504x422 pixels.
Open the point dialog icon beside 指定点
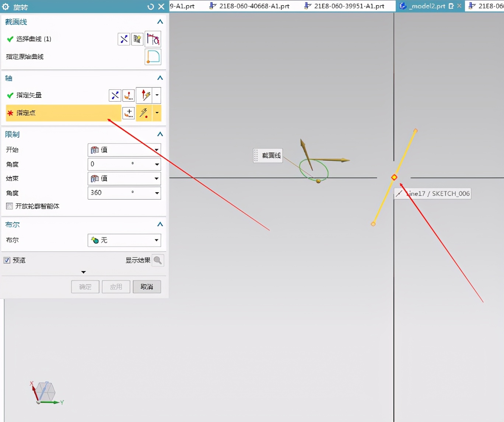click(129, 113)
